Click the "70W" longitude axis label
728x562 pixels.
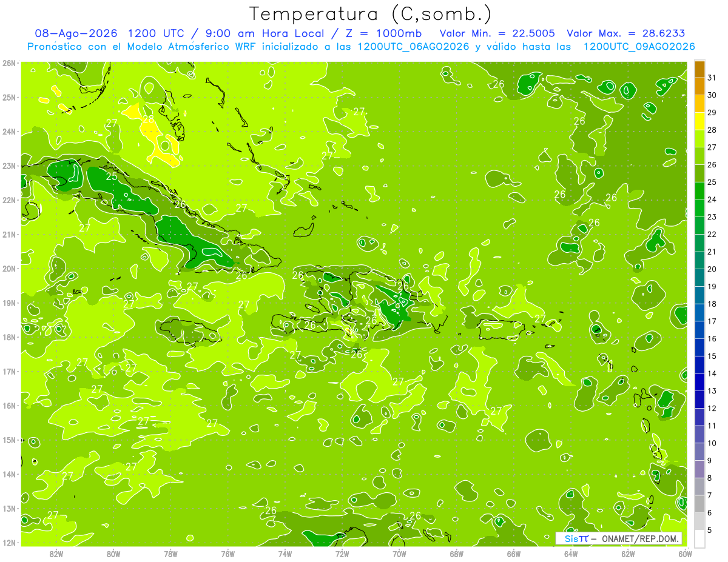pyautogui.click(x=399, y=554)
